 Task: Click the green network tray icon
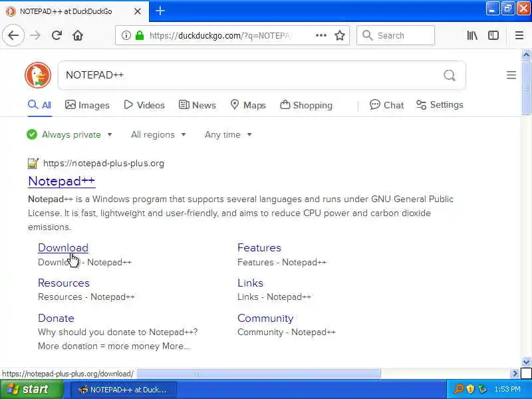tap(482, 389)
